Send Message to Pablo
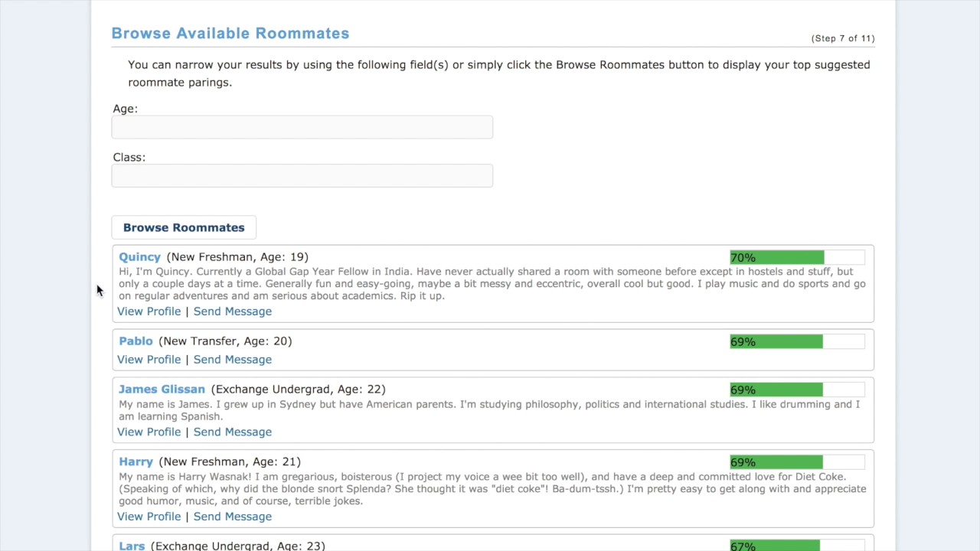 (x=233, y=360)
